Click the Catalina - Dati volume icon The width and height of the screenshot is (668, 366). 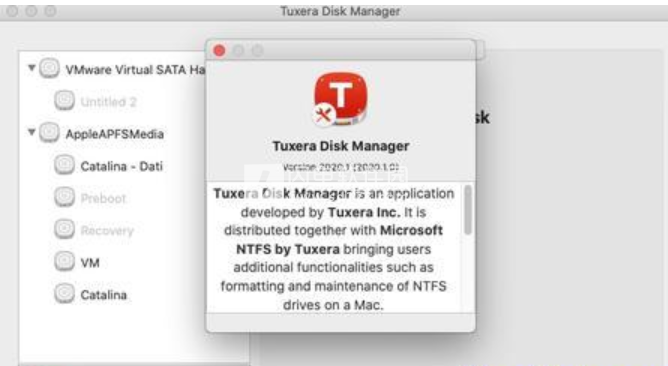[64, 165]
